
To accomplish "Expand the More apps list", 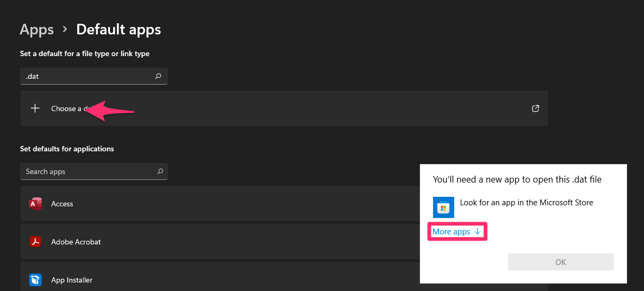I will coord(452,232).
